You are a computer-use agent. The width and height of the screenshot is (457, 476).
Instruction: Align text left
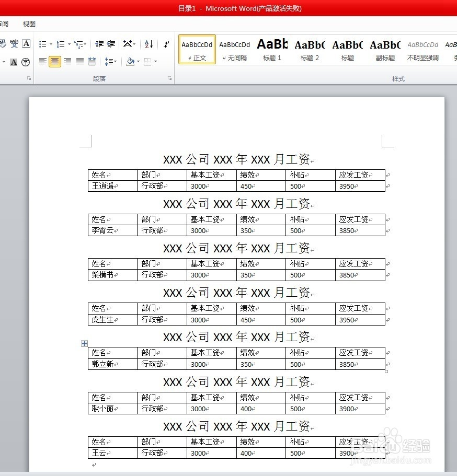(43, 62)
